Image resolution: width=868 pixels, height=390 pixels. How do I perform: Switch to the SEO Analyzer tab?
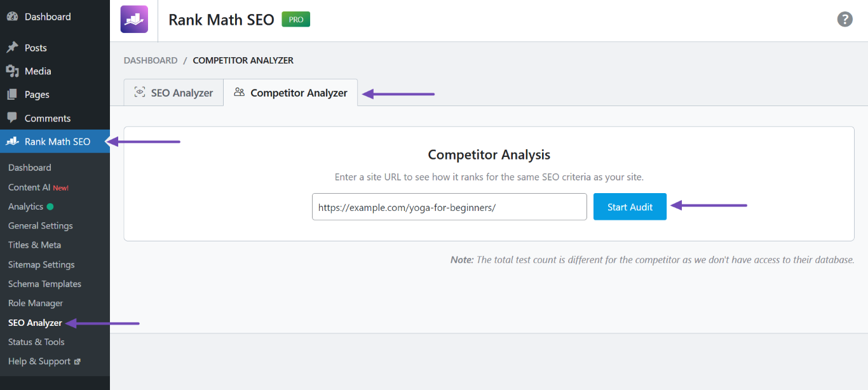[173, 93]
